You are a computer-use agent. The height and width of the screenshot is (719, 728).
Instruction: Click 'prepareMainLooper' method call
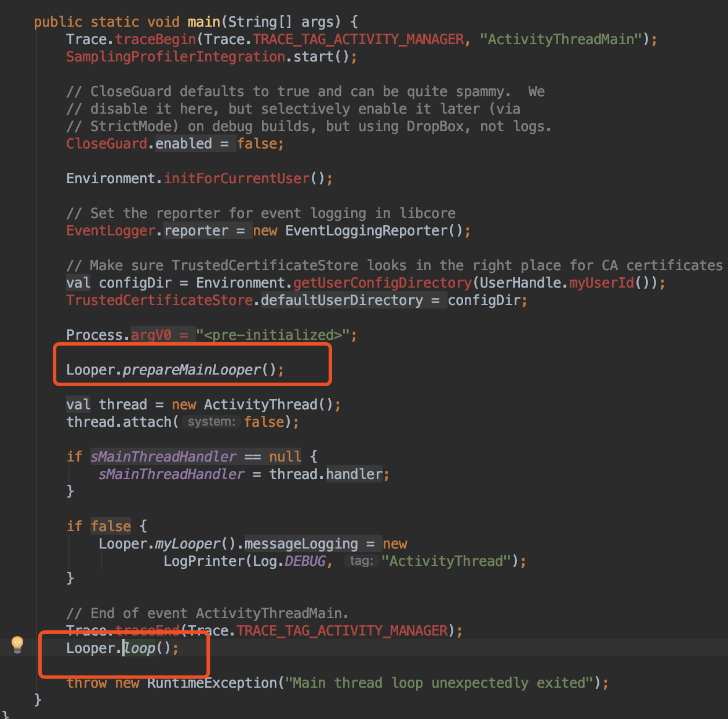192,370
